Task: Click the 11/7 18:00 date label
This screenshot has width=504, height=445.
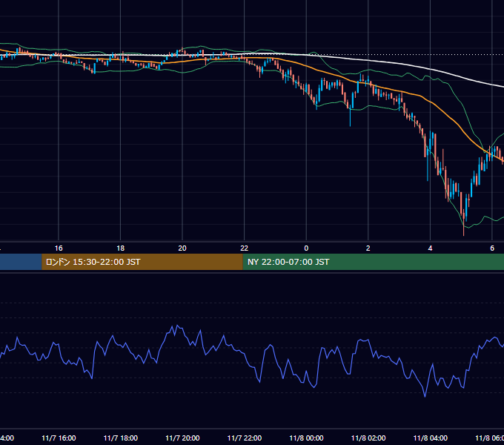Action: [121, 438]
